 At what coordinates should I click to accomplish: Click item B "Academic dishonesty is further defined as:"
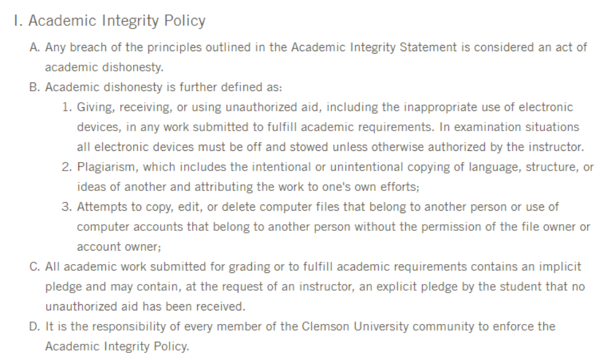[x=163, y=87]
